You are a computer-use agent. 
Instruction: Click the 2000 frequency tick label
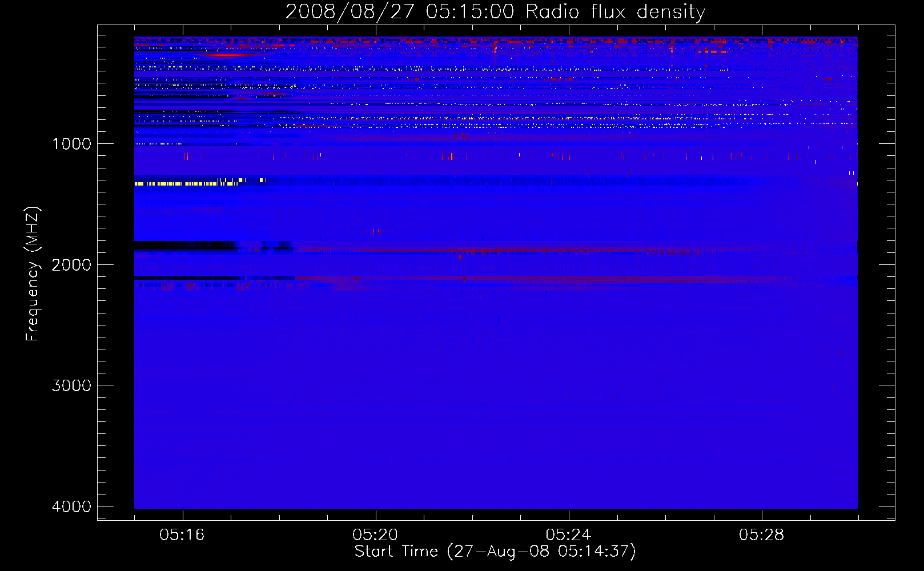pos(71,265)
